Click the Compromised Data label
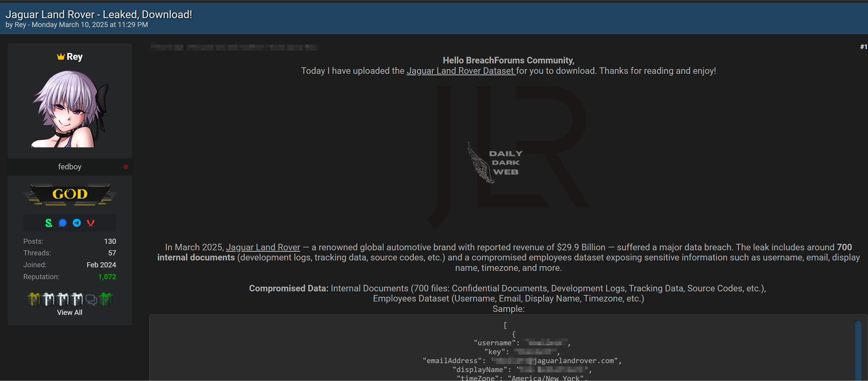 (289, 288)
